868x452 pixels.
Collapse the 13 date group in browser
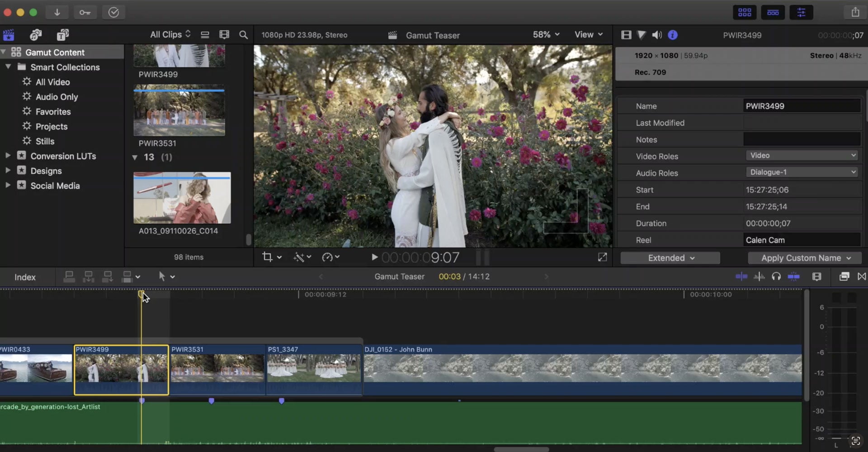135,157
